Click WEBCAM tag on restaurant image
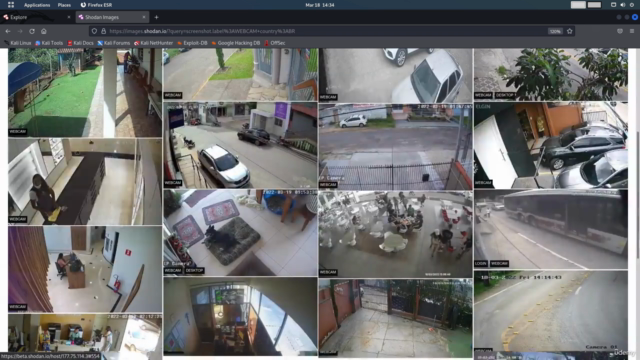The height and width of the screenshot is (360, 640). pyautogui.click(x=328, y=272)
